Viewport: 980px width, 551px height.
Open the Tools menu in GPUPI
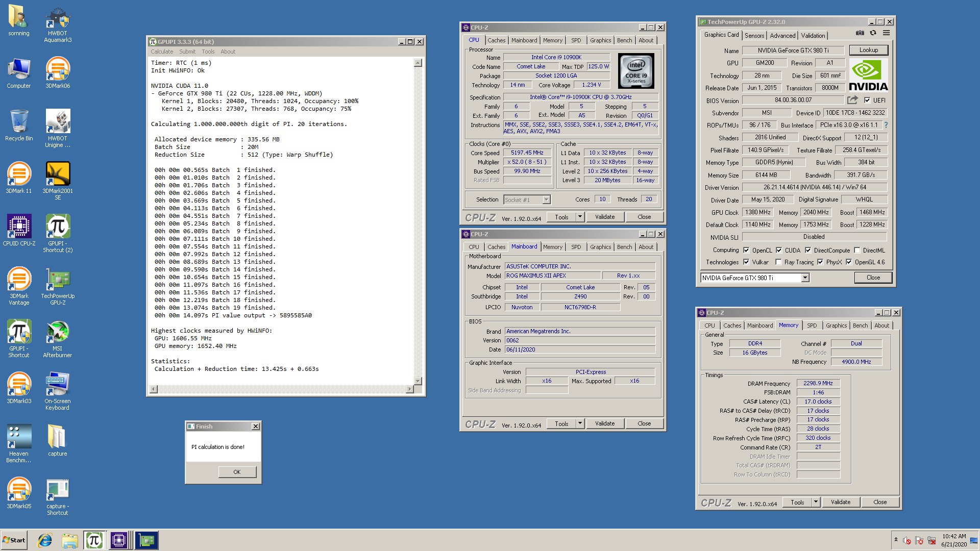208,52
